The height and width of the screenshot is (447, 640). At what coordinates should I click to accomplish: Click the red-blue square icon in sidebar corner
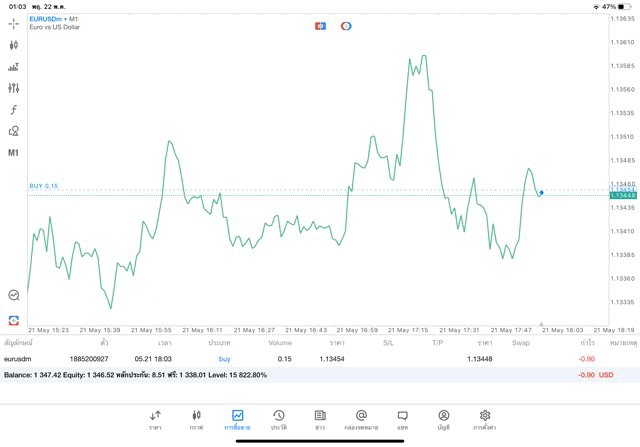(x=14, y=320)
